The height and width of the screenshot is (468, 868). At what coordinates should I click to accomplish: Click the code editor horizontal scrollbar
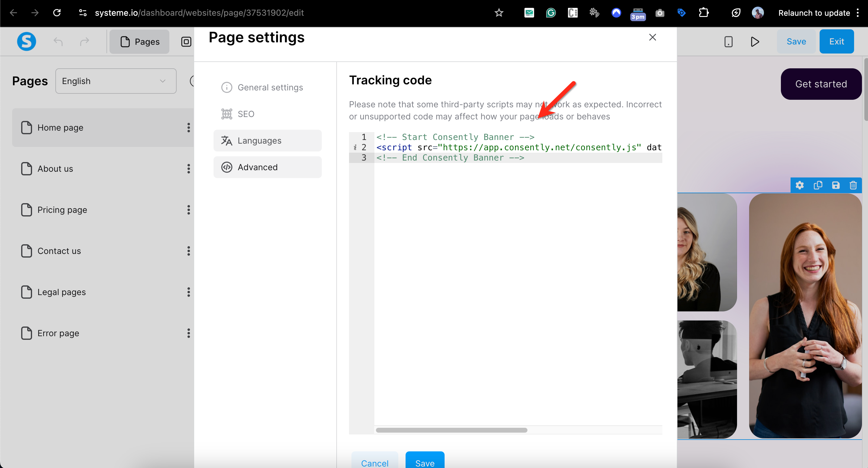(451, 430)
